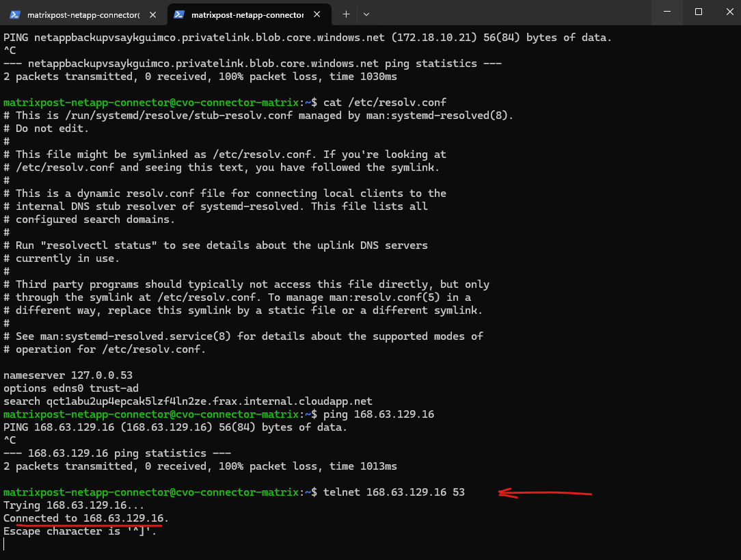Click the comment line '/etc/resolv.conf and seeing this text'
This screenshot has width=741, height=560.
[221, 168]
